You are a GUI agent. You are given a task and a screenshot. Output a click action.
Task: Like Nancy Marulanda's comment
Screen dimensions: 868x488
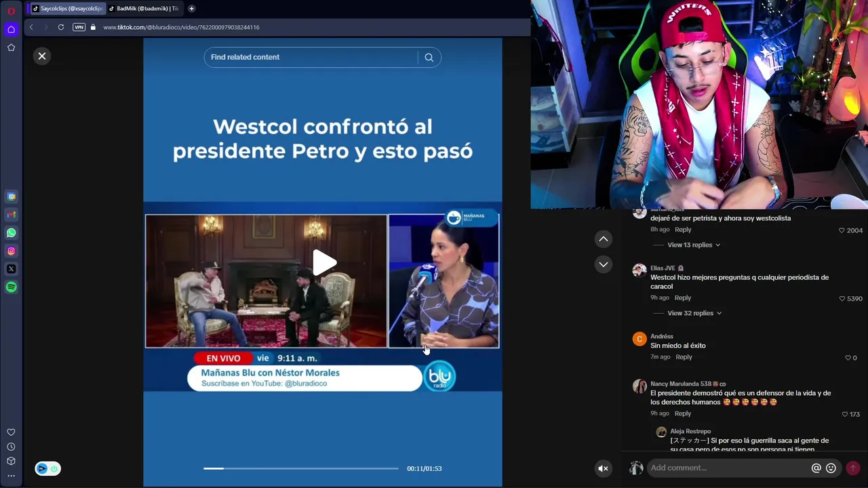[x=844, y=414]
